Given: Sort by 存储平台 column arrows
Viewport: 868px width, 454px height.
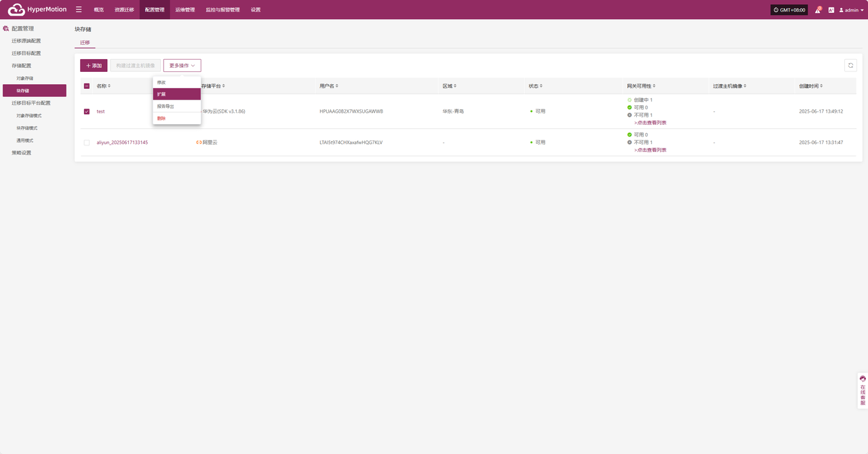Looking at the screenshot, I should [x=224, y=86].
